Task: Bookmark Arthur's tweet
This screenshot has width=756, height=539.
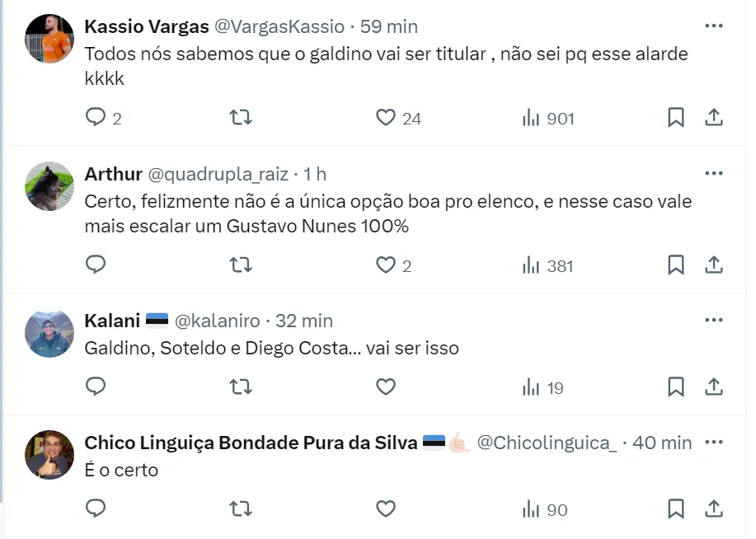Action: point(675,265)
